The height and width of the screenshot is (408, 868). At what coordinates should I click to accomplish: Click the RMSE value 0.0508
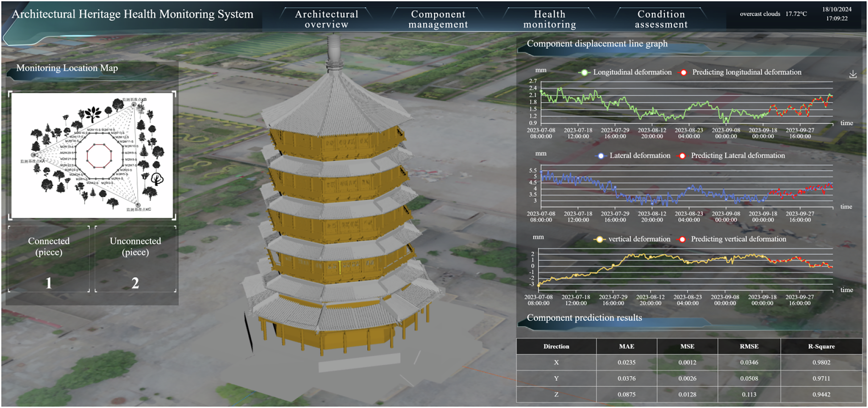(749, 378)
